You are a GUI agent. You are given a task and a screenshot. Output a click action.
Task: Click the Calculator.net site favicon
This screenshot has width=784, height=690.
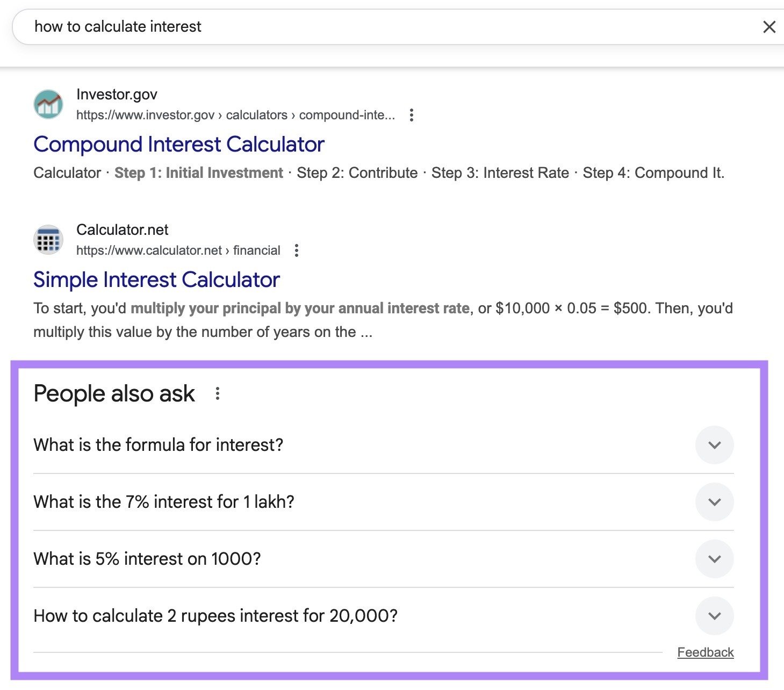48,240
